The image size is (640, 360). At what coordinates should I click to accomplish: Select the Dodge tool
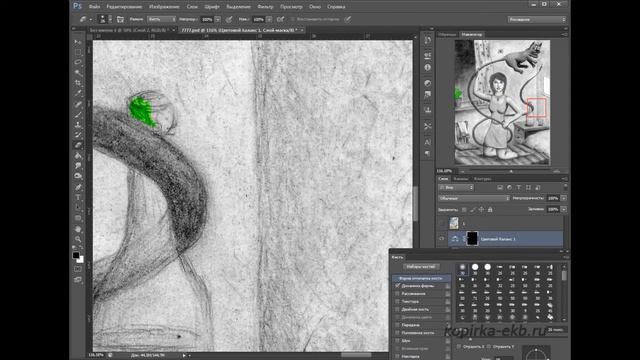pyautogui.click(x=78, y=176)
